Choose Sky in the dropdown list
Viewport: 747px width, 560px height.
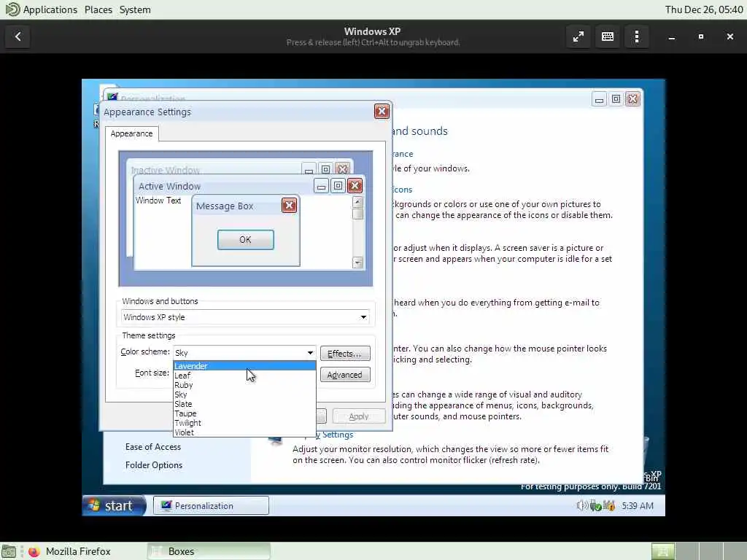[x=244, y=394]
